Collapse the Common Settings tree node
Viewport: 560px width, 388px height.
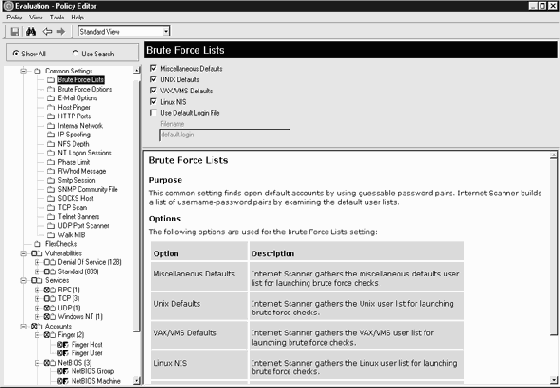pyautogui.click(x=24, y=71)
